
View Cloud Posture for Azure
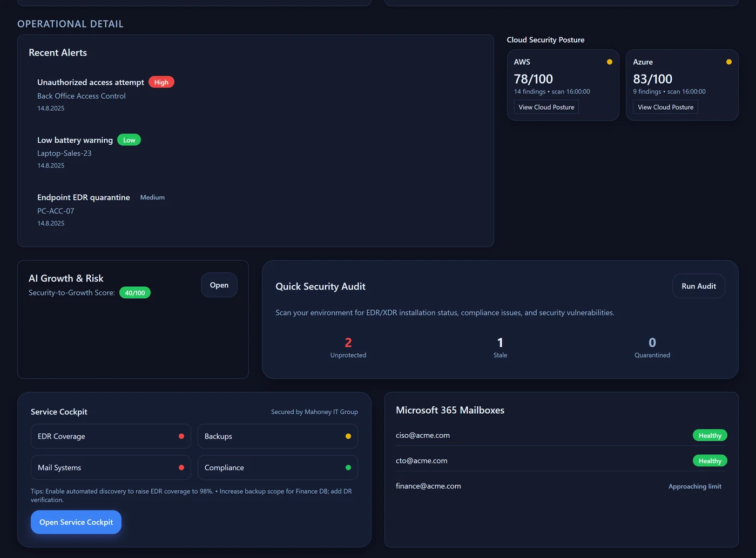[665, 106]
